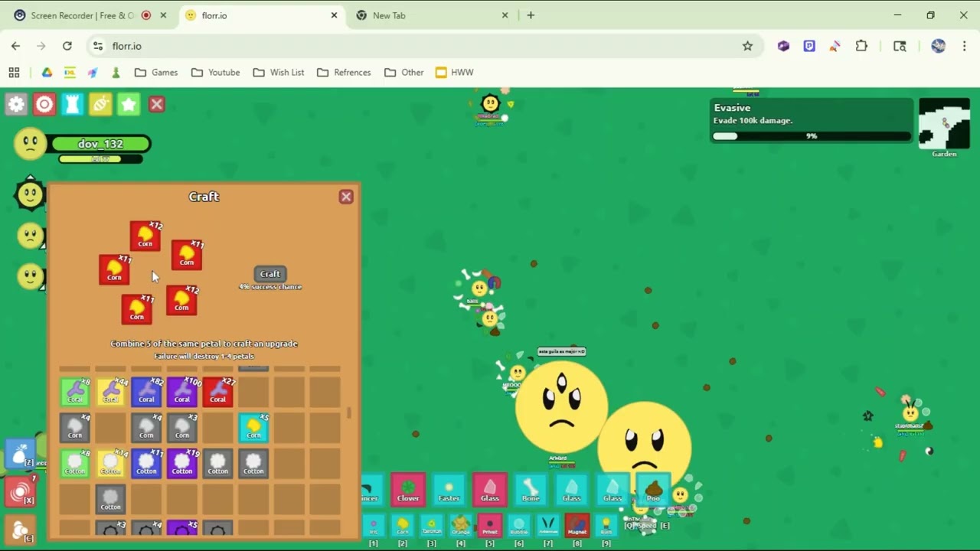Click the Poo petal in hotbar
Screen dimensions: 980x551
[653, 490]
